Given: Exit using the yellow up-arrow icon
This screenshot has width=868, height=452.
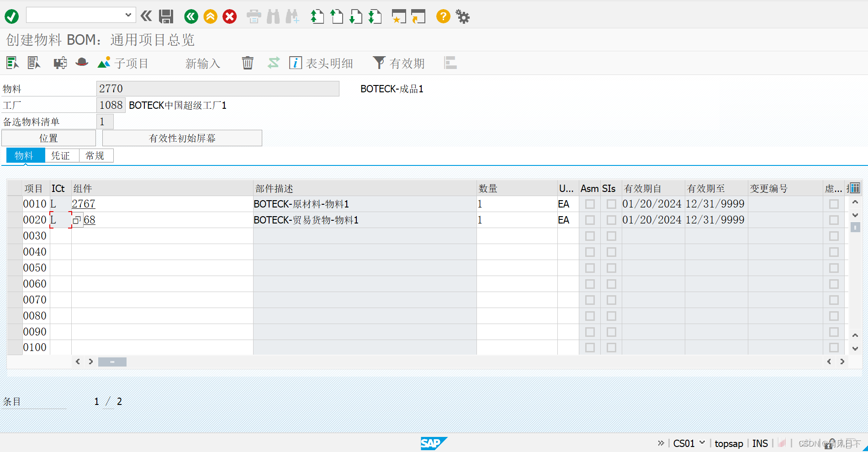Looking at the screenshot, I should tap(210, 17).
